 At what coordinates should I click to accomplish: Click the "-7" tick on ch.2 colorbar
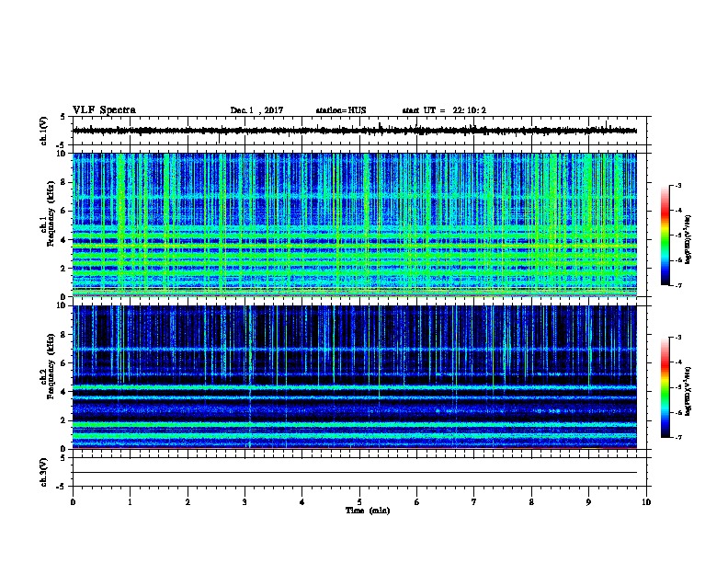pyautogui.click(x=677, y=437)
